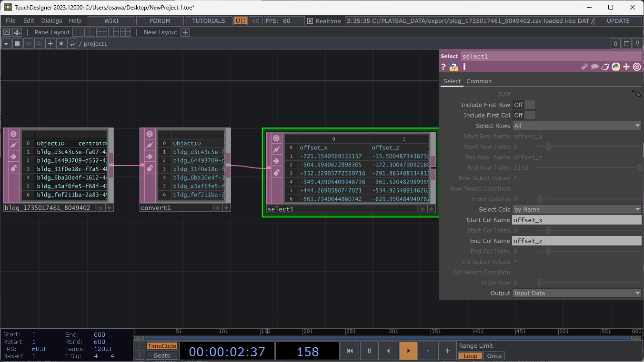The height and width of the screenshot is (362, 644).
Task: Open the Output dropdown
Action: click(577, 293)
